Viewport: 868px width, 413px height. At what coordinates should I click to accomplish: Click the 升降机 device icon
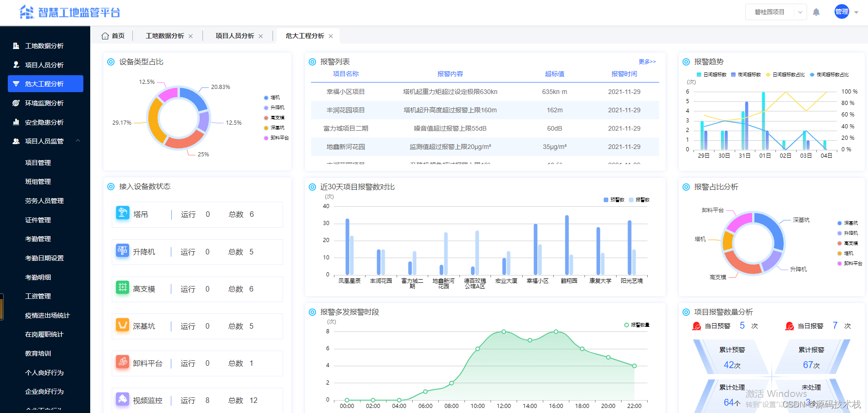tap(123, 250)
